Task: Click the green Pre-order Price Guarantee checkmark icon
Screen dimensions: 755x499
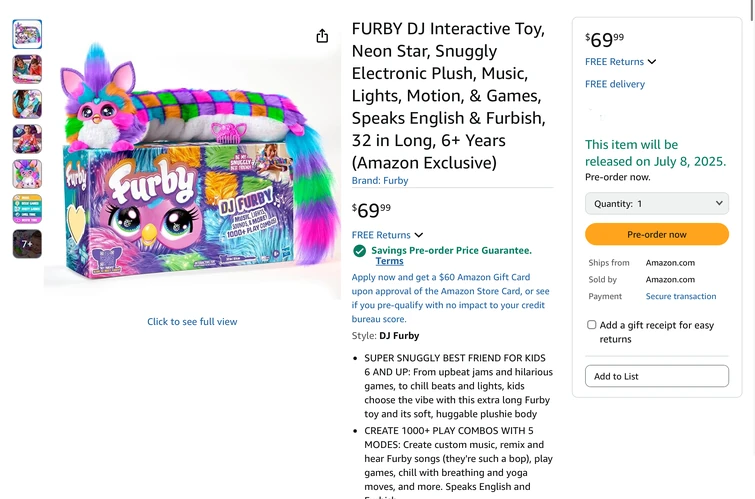Action: [359, 251]
